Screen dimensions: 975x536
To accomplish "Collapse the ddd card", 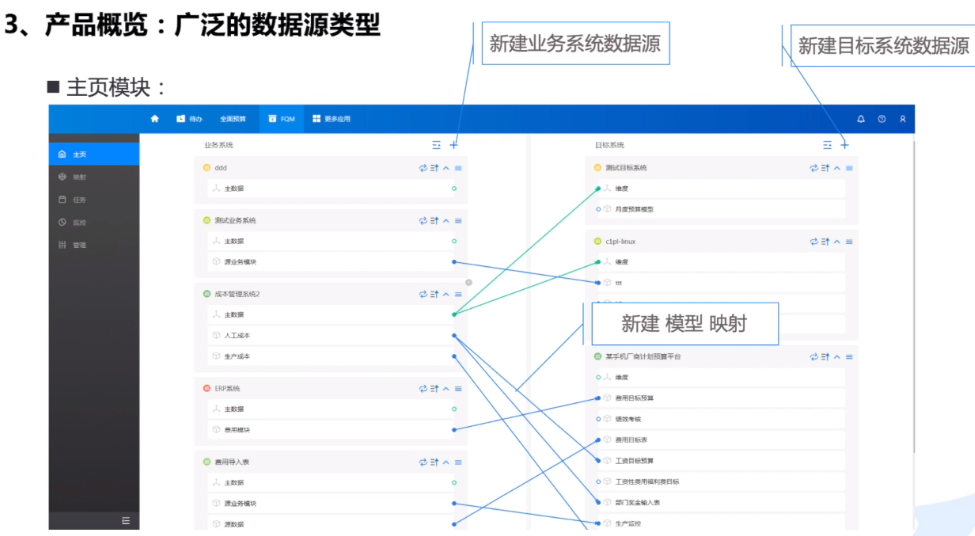I will pyautogui.click(x=446, y=168).
